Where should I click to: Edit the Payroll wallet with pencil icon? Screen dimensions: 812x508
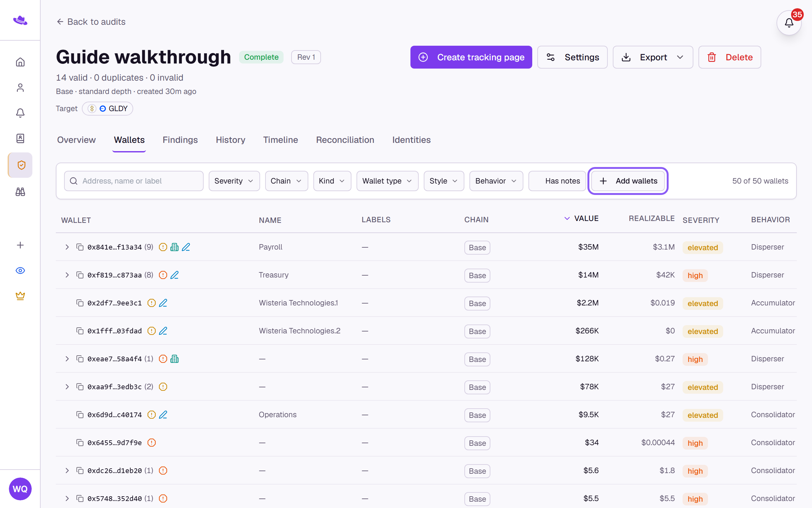[x=186, y=247]
